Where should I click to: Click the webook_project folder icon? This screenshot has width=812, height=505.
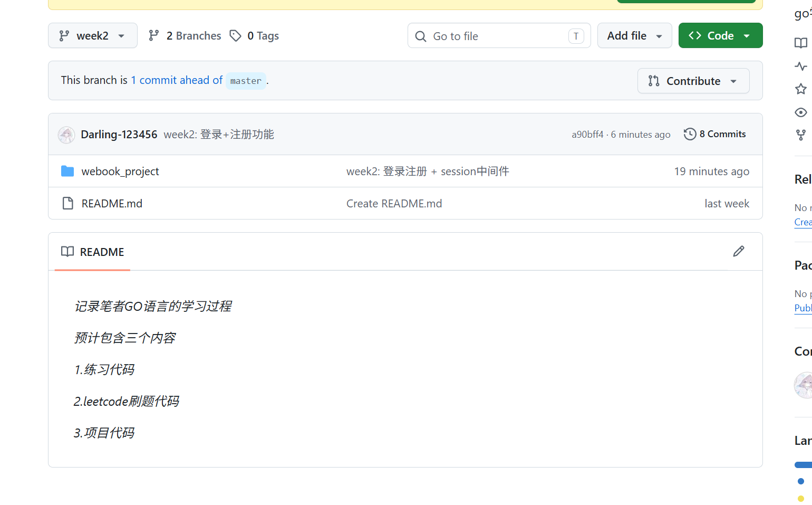(67, 171)
